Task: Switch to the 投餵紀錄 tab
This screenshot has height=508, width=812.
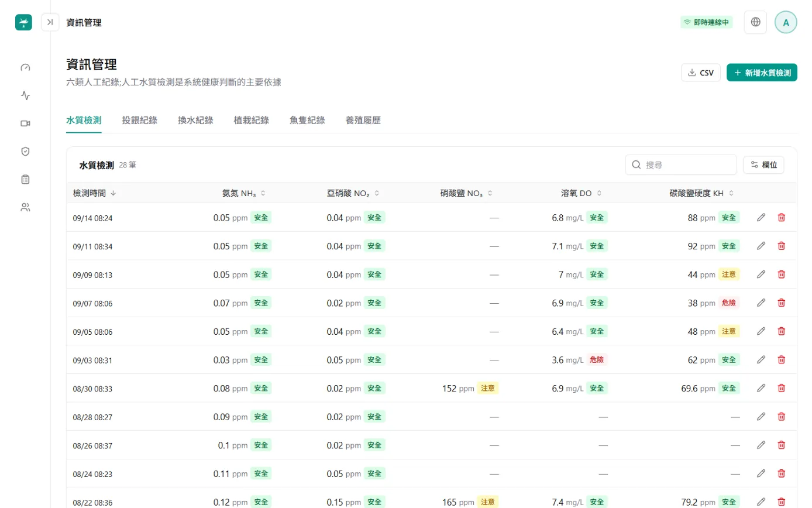Action: [140, 121]
